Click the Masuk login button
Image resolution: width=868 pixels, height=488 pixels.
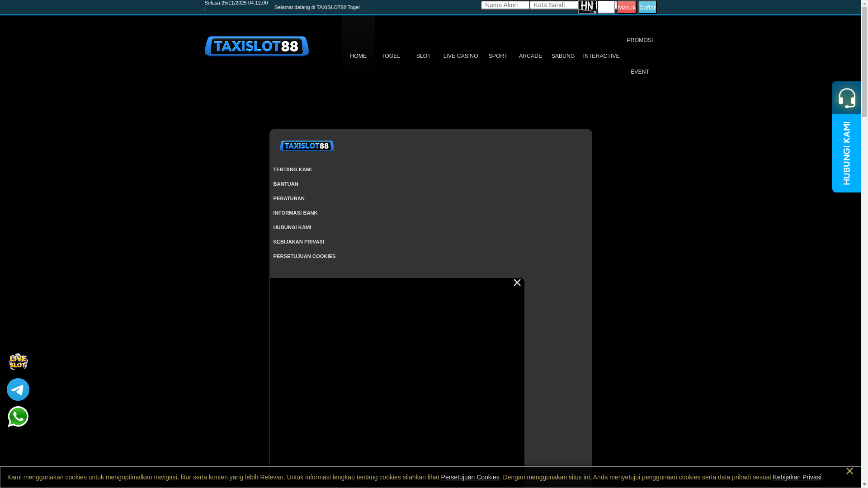pyautogui.click(x=627, y=7)
